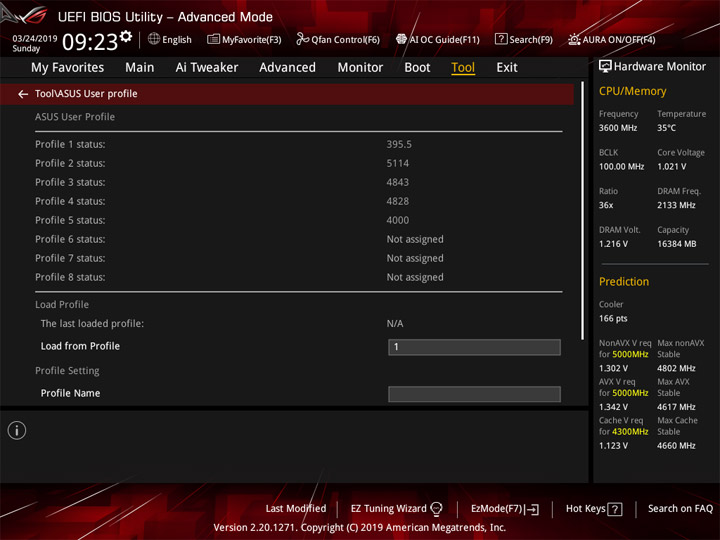Click the 3600 MHz frequency value
Screen dimensions: 720x540
pyautogui.click(x=618, y=128)
